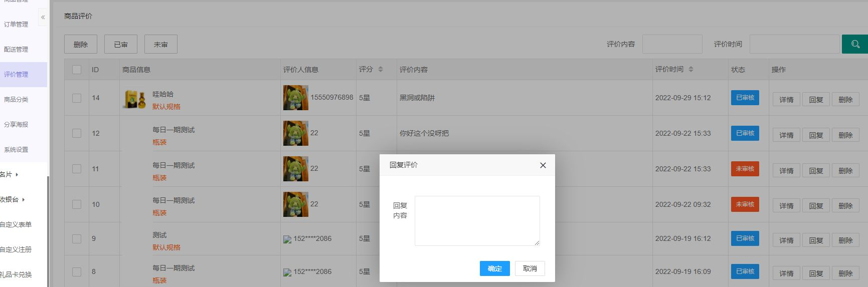
Task: Click the 未审核 status badge for ID 11
Action: coord(745,169)
